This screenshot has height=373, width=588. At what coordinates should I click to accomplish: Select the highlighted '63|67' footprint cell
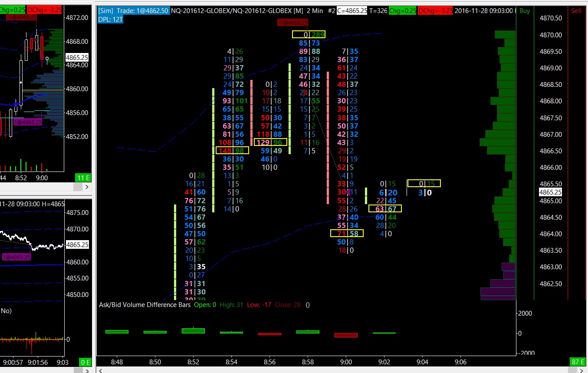click(x=385, y=209)
